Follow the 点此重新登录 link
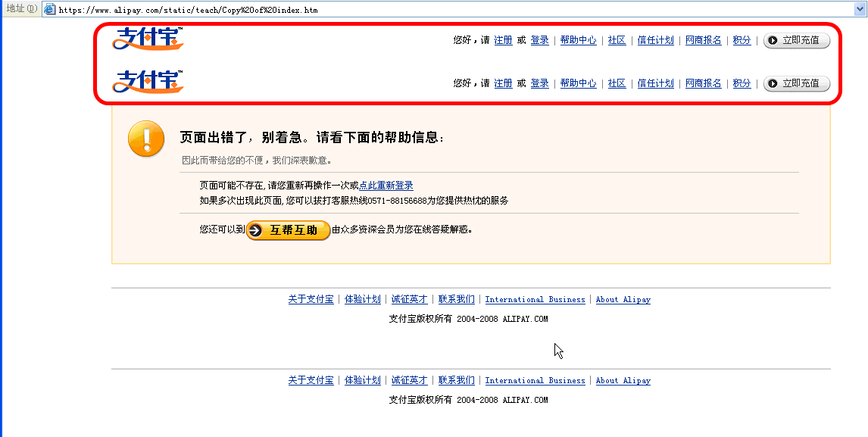This screenshot has width=868, height=437. click(x=386, y=186)
